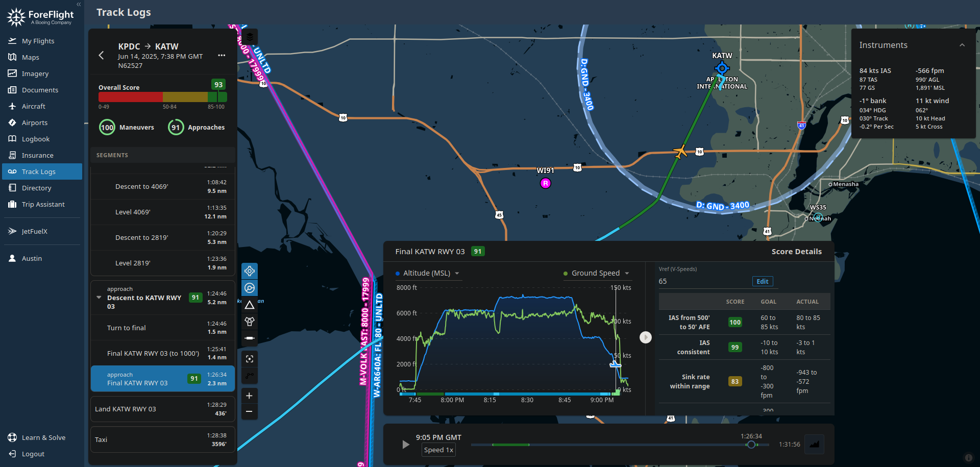
Task: Toggle the airspace shape map filter
Action: click(x=250, y=322)
